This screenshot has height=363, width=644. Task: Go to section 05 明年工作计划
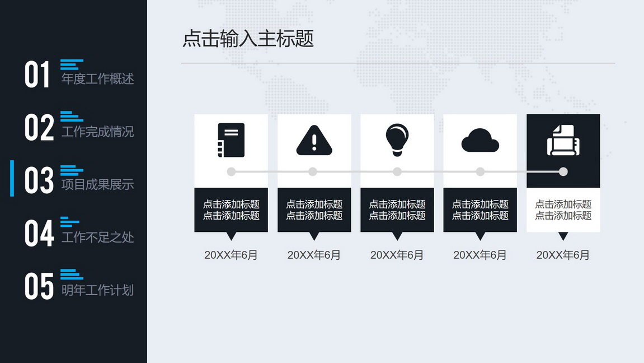point(79,285)
